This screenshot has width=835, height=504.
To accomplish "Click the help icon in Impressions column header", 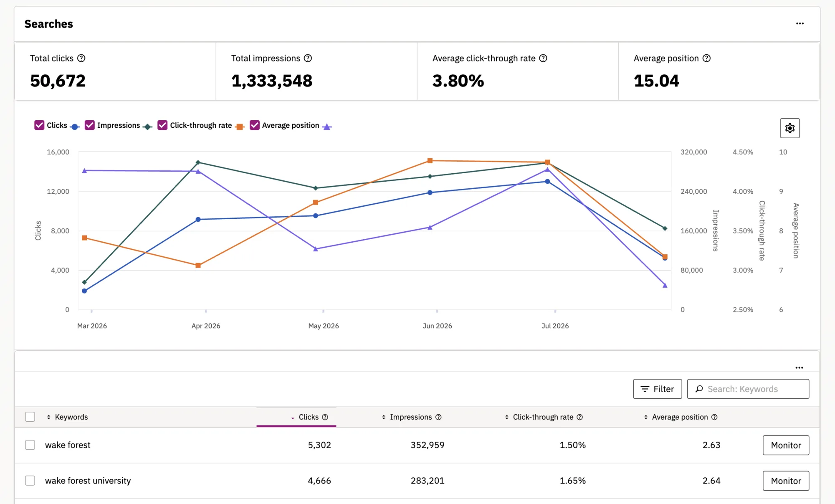I will click(438, 417).
